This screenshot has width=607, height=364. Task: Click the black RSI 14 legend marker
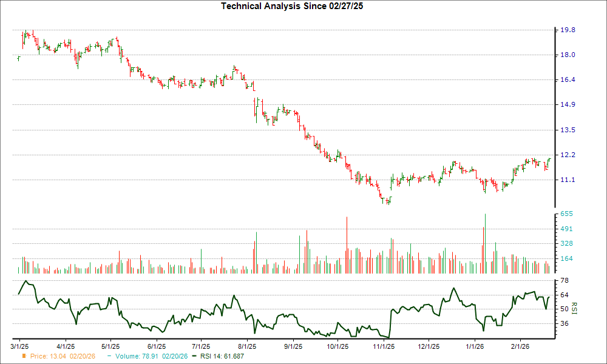(194, 357)
